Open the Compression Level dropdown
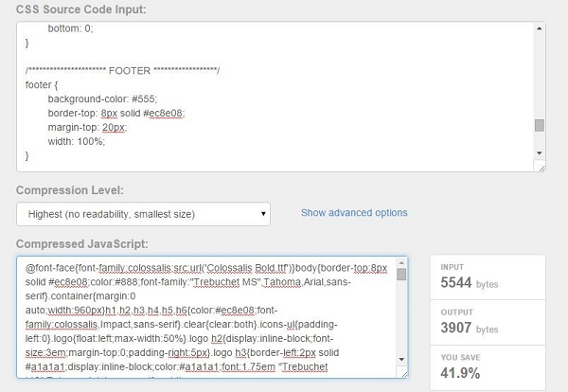Image resolution: width=568 pixels, height=392 pixels. pyautogui.click(x=143, y=214)
